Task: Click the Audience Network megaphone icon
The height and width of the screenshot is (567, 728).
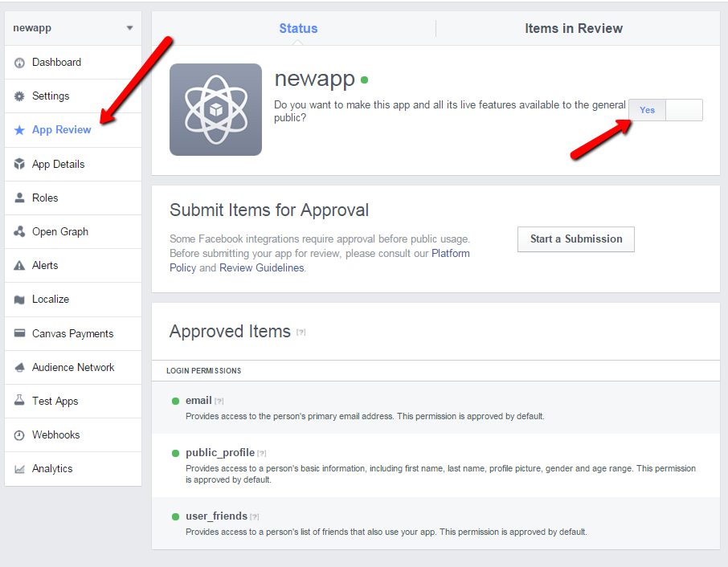Action: (19, 368)
